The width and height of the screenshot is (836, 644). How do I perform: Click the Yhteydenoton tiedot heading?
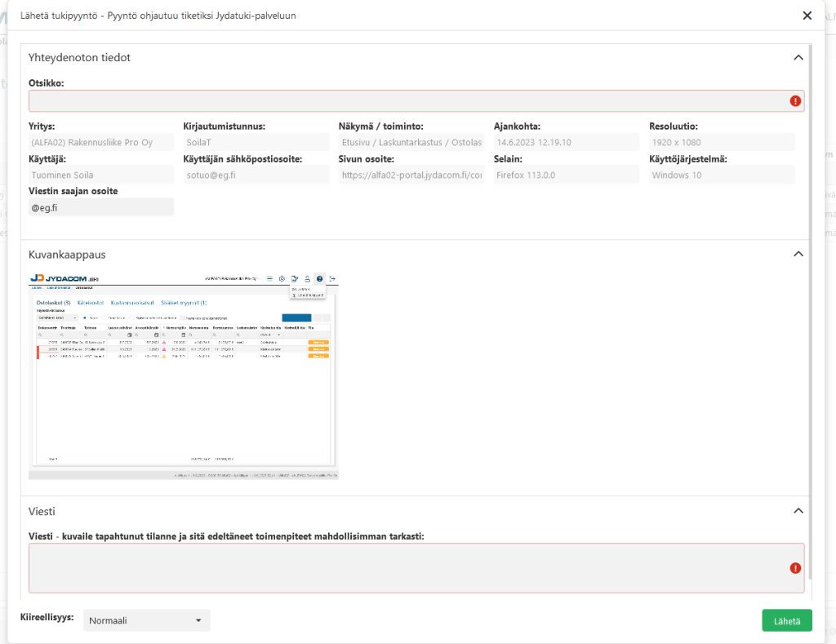[79, 58]
